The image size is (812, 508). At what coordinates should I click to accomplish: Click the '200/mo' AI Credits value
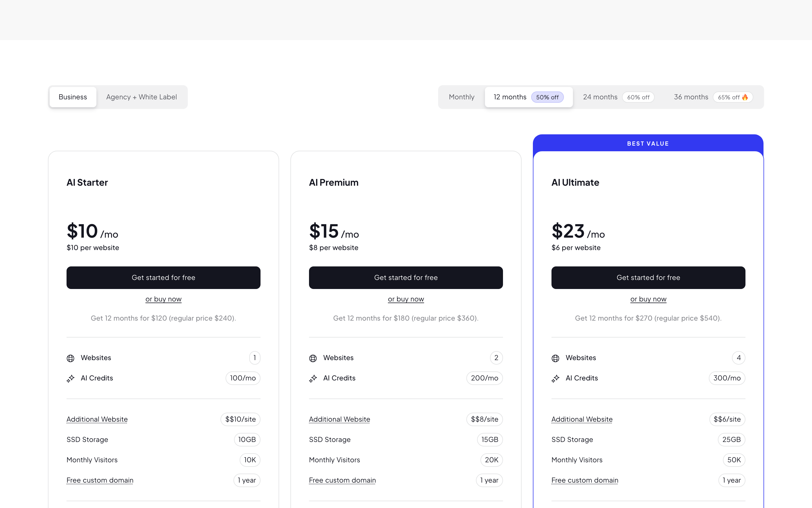pyautogui.click(x=484, y=378)
